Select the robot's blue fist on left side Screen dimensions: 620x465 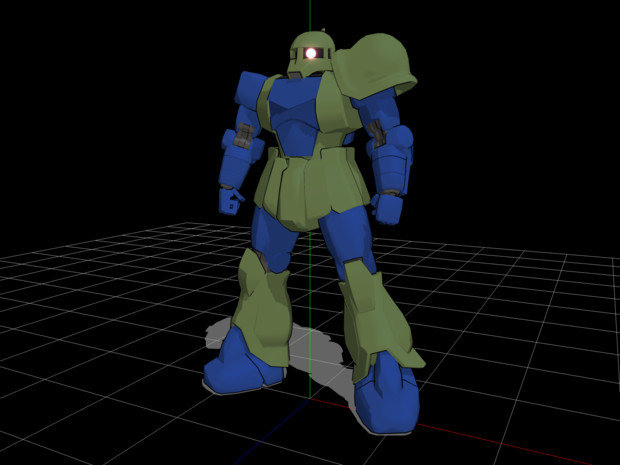(x=231, y=201)
